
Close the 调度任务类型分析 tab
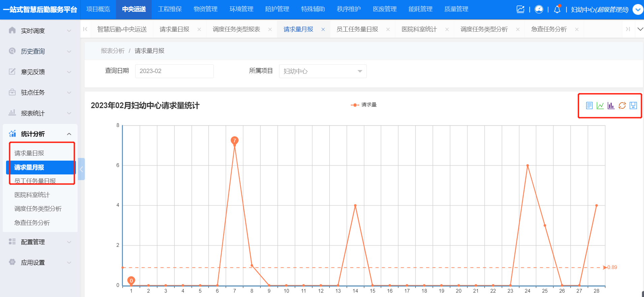point(518,30)
